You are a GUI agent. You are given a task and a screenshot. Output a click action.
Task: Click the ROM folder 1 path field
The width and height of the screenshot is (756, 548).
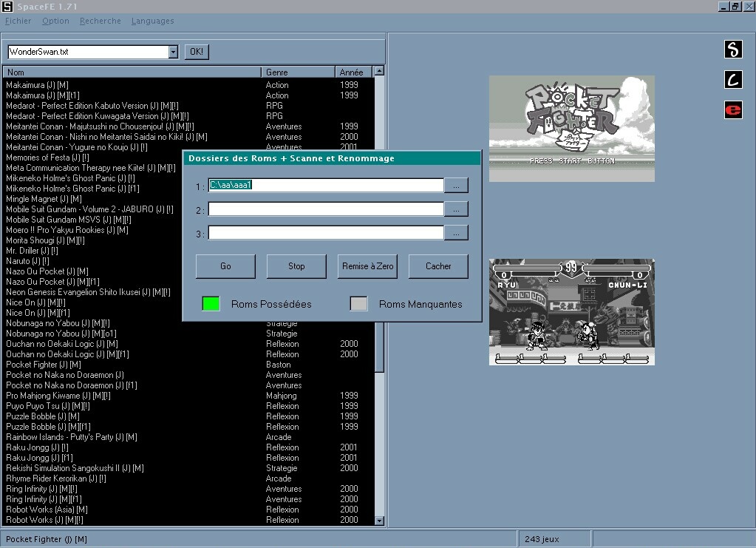[x=326, y=185]
